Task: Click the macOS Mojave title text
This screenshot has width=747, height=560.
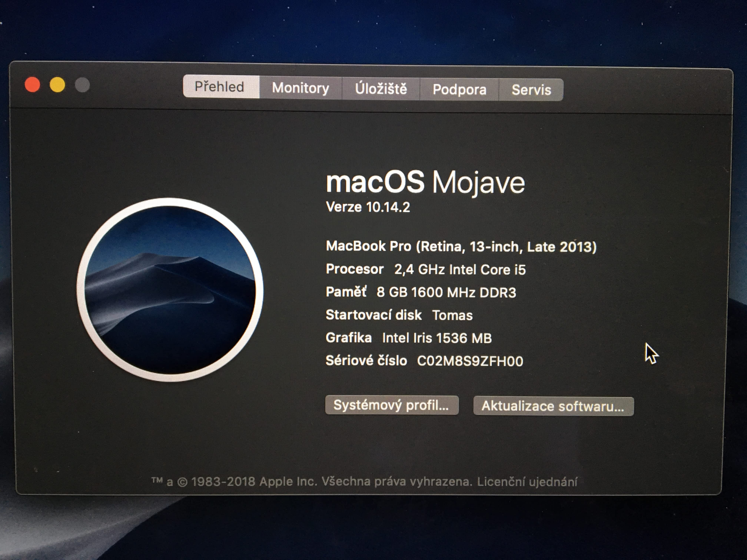Action: (425, 182)
